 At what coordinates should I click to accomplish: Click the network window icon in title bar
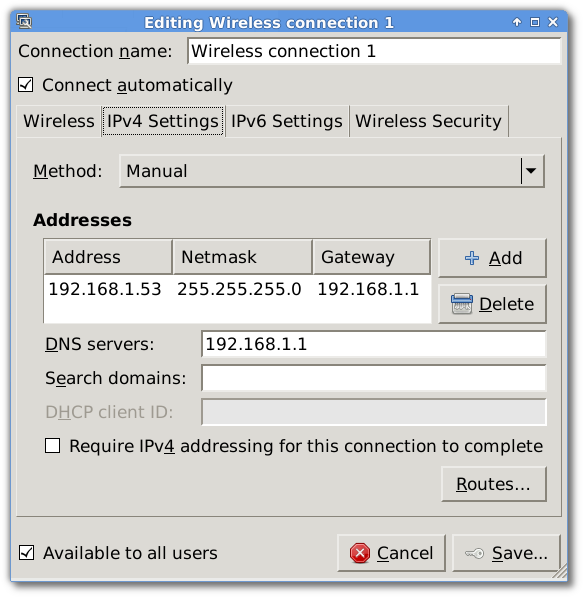(x=24, y=22)
